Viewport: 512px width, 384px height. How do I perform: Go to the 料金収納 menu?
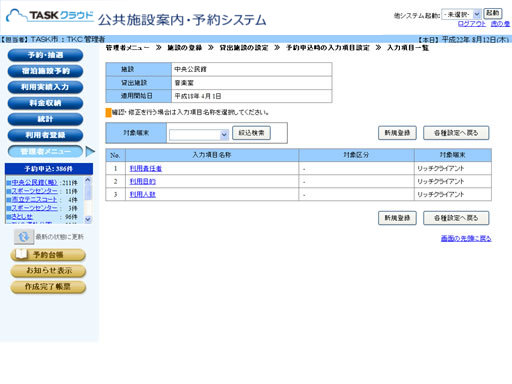click(45, 103)
